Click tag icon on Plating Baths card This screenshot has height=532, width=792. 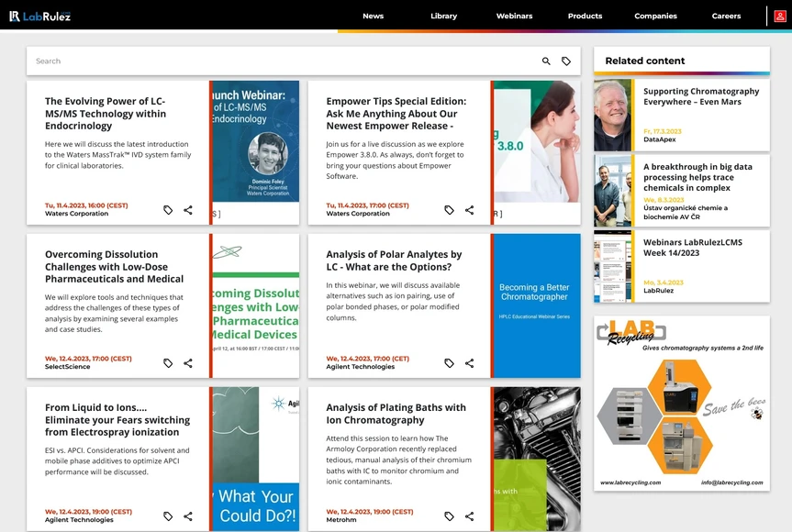[449, 515]
